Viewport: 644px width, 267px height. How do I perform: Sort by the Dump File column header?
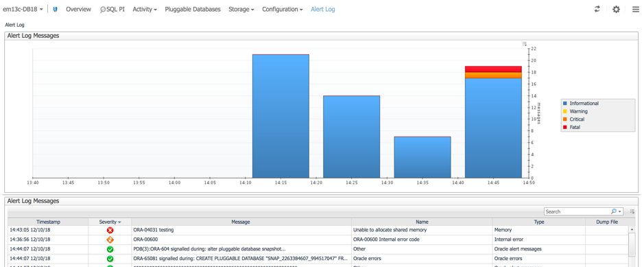click(x=607, y=222)
